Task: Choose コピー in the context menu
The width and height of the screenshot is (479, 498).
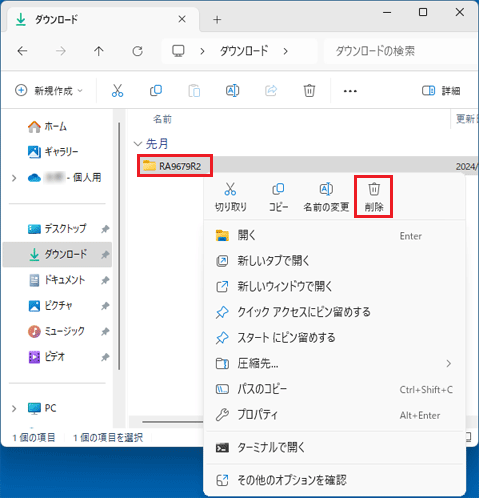Action: 278,197
